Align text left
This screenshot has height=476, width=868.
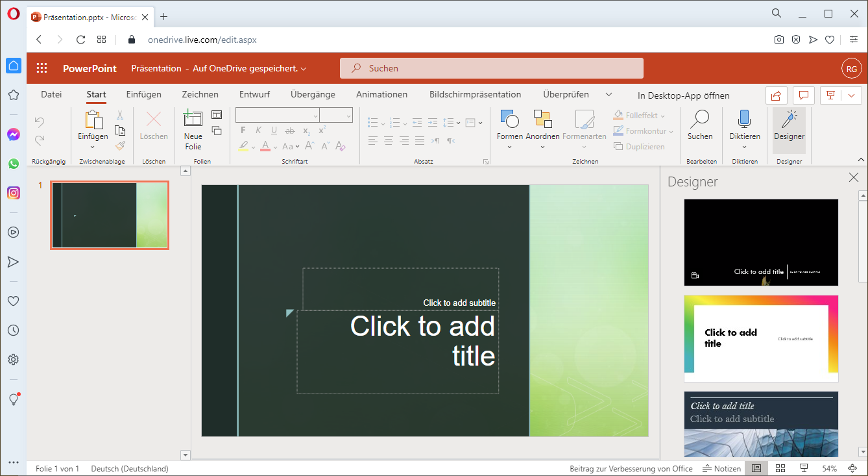coord(373,141)
